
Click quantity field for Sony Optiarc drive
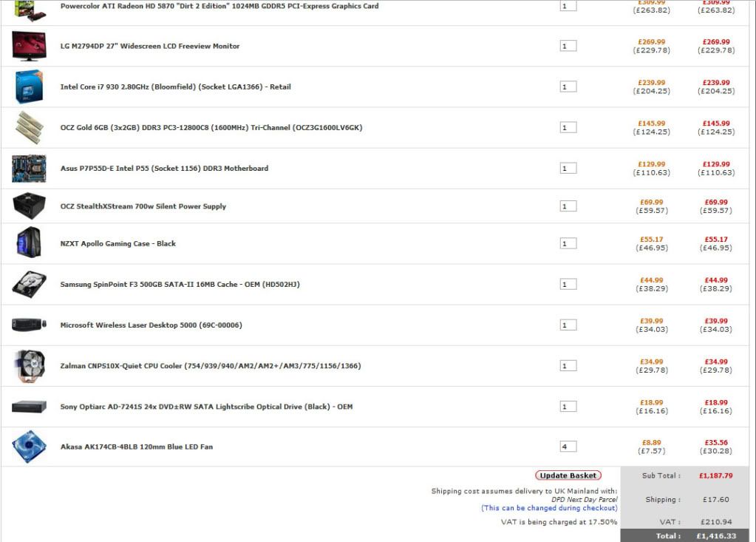(x=568, y=407)
